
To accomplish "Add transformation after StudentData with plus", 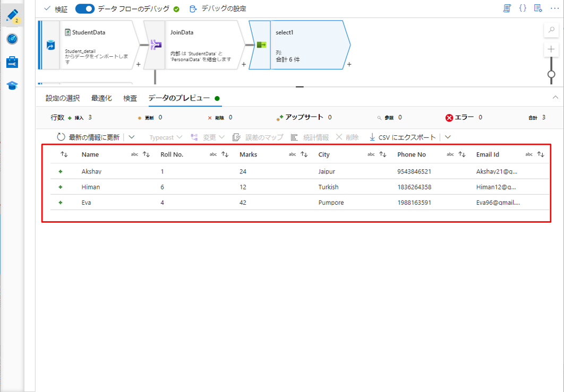I will pos(138,64).
